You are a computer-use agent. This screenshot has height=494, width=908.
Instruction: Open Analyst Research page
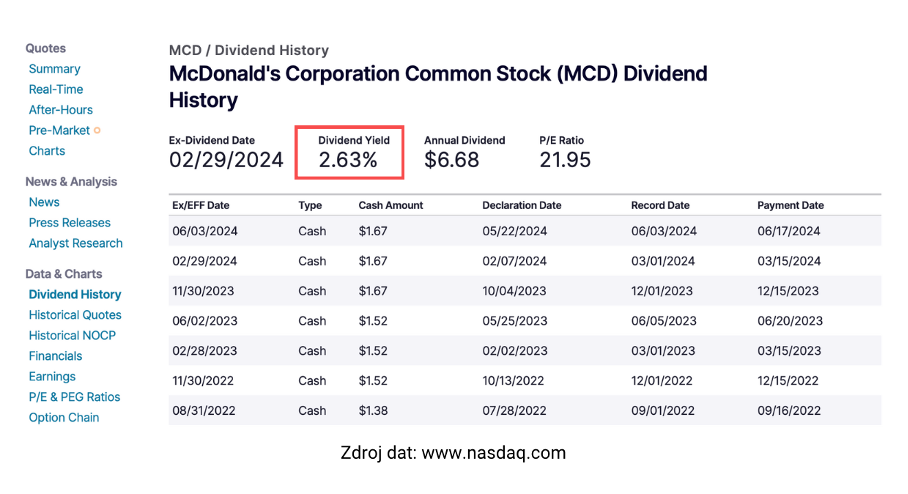(76, 243)
